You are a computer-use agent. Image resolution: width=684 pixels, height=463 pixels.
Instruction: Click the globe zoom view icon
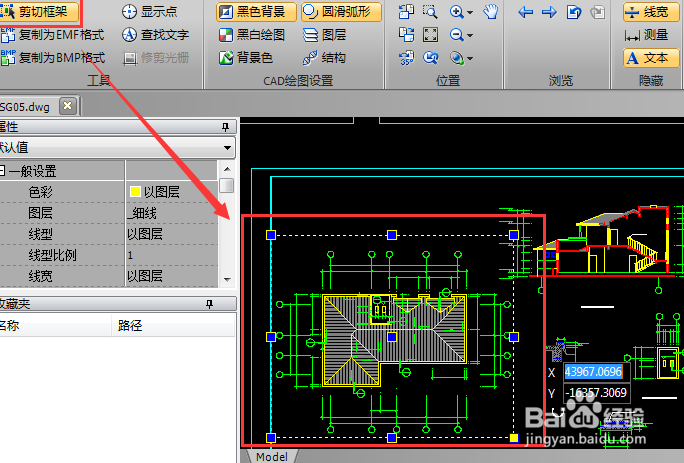(x=457, y=58)
